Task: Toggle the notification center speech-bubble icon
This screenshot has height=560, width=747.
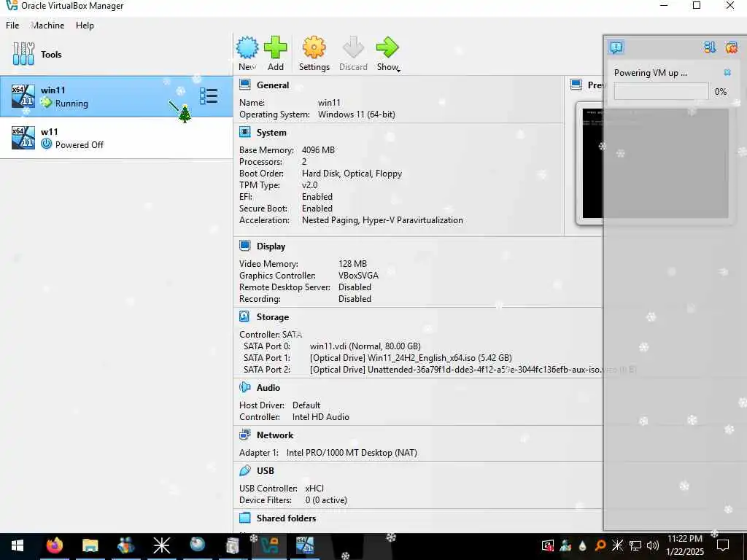Action: [616, 47]
